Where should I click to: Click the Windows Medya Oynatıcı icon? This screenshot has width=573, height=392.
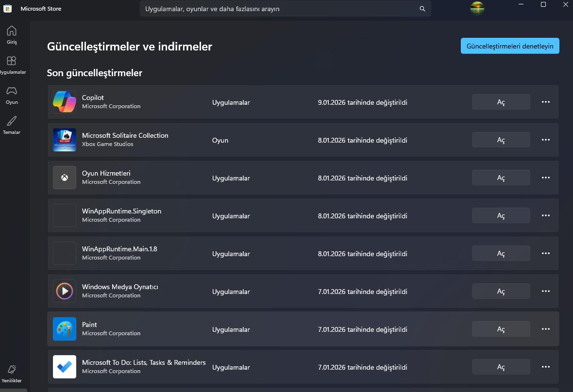pos(65,292)
